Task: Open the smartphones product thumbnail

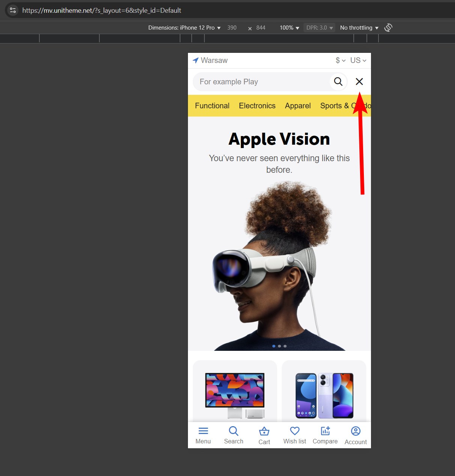Action: [324, 395]
